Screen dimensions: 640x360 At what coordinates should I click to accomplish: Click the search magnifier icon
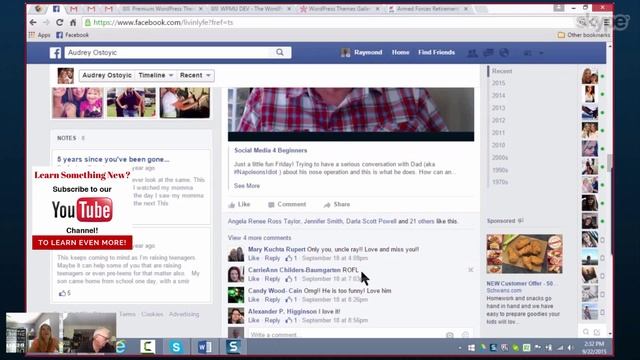[x=280, y=52]
